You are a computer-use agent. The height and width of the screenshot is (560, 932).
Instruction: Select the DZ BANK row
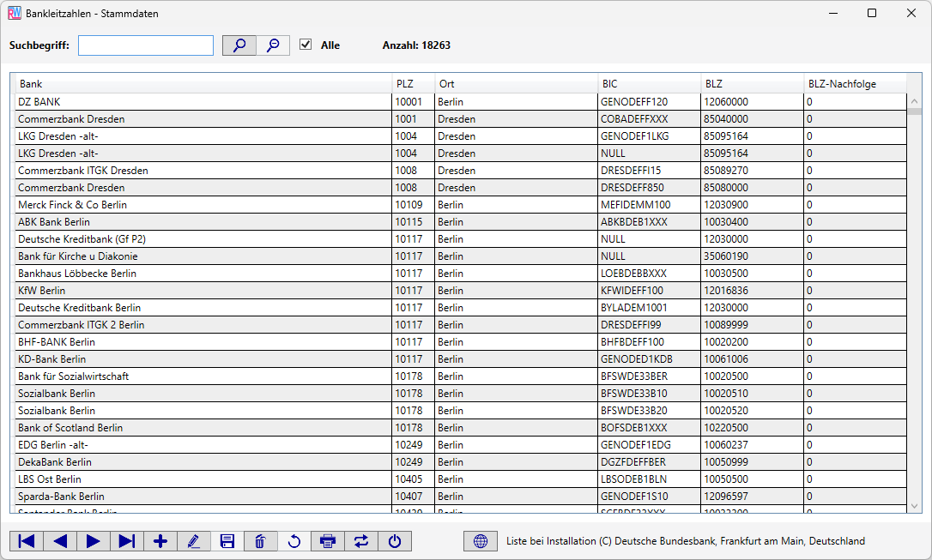click(x=461, y=101)
